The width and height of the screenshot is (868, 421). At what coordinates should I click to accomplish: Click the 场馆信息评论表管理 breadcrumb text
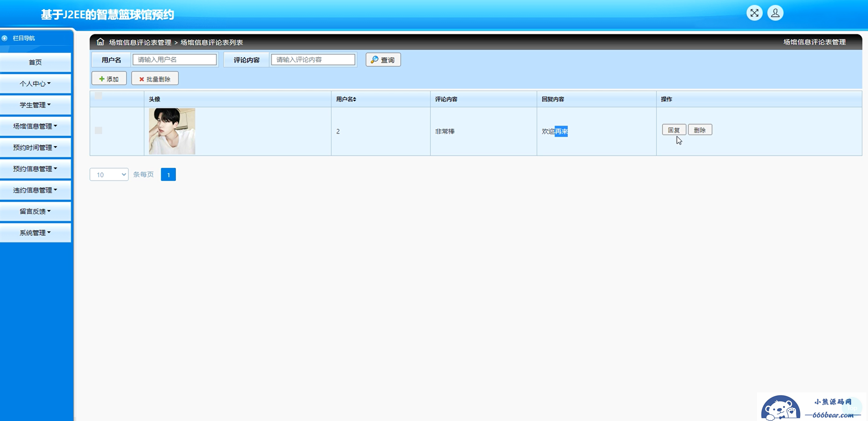pyautogui.click(x=140, y=42)
